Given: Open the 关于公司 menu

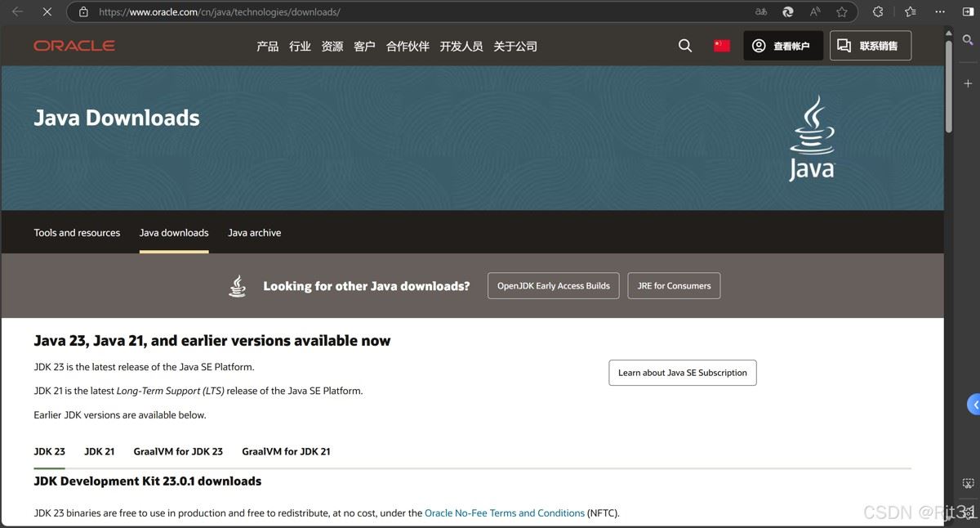Looking at the screenshot, I should [x=515, y=47].
